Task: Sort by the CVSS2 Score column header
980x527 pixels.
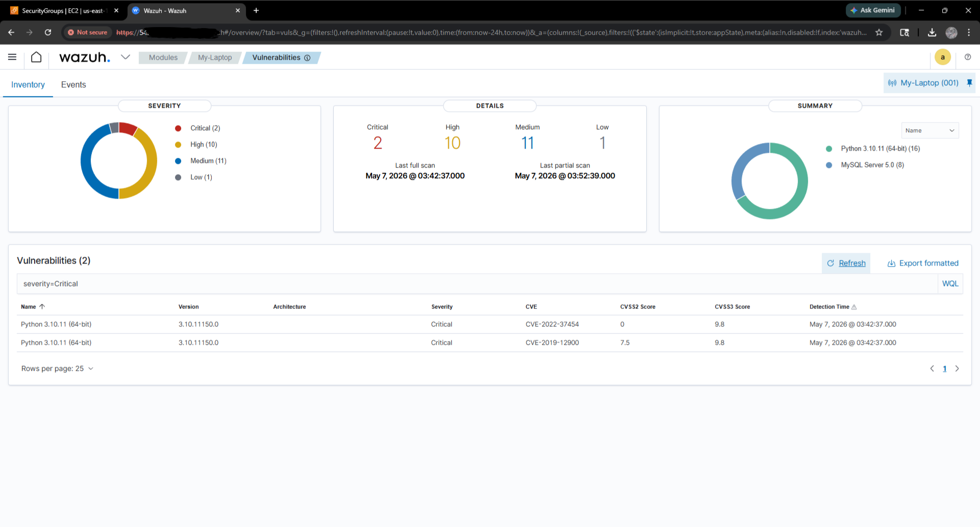Action: pyautogui.click(x=638, y=307)
